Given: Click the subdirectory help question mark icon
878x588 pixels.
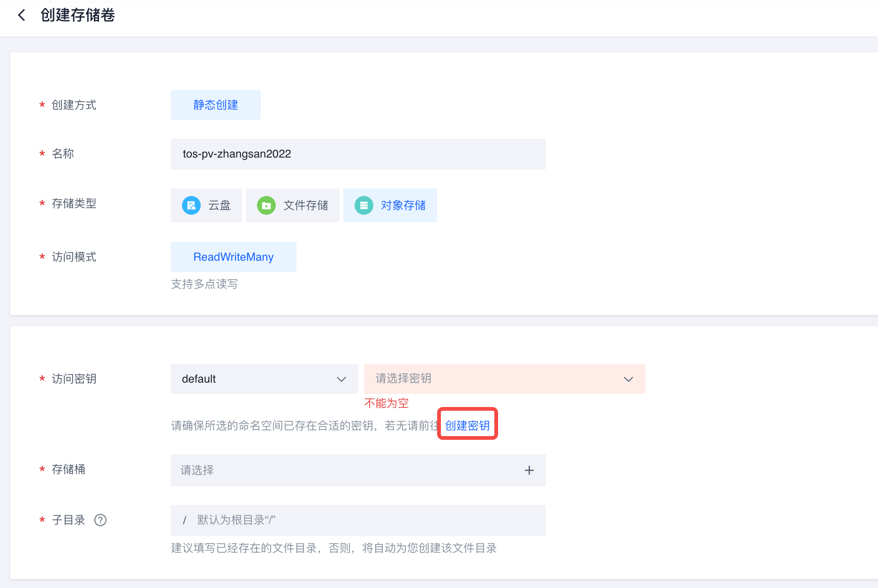Looking at the screenshot, I should 100,520.
